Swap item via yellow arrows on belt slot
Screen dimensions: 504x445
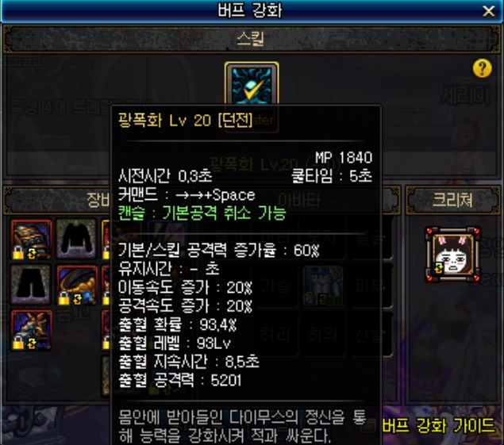click(77, 300)
